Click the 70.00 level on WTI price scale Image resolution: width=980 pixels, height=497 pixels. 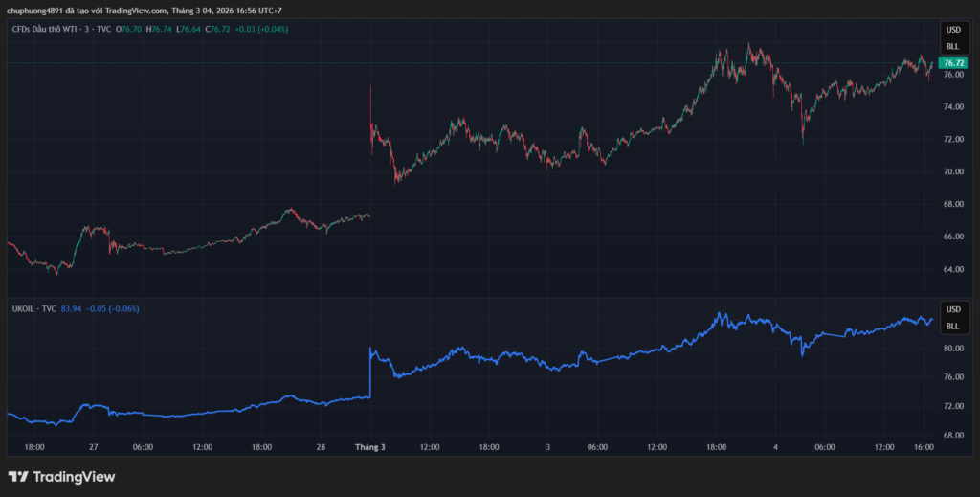pos(953,171)
